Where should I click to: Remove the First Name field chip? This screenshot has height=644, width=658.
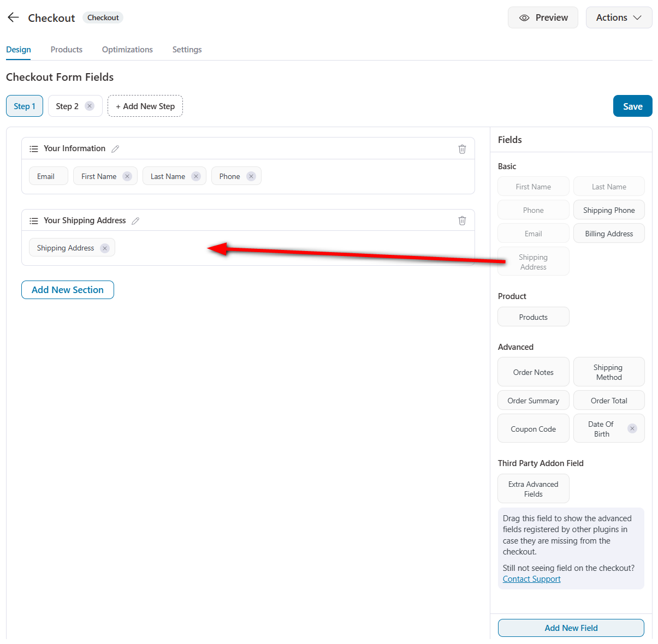pos(127,176)
